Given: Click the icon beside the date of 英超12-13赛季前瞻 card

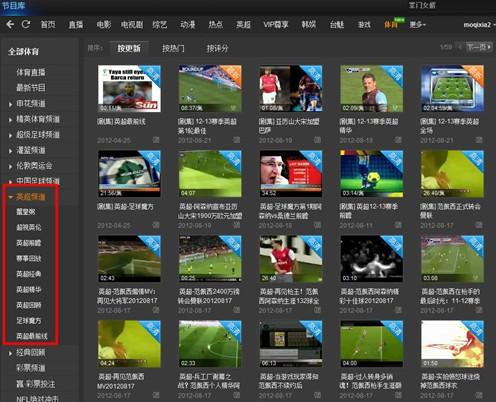Looking at the screenshot, I should point(398,225).
